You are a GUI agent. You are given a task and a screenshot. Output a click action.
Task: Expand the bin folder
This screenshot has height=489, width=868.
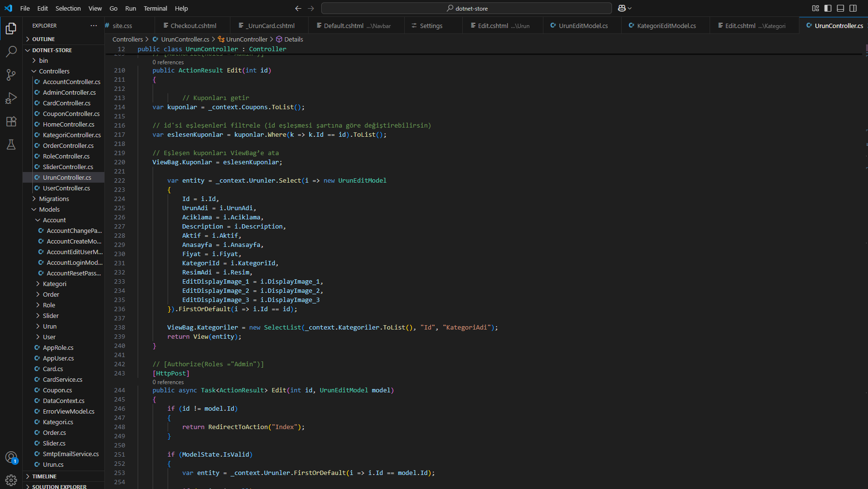click(63, 60)
